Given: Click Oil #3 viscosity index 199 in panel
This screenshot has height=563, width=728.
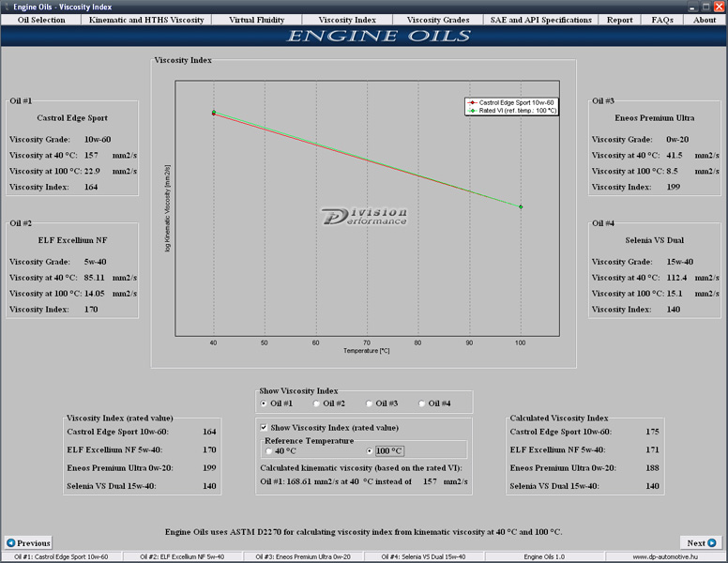Looking at the screenshot, I should tap(674, 187).
